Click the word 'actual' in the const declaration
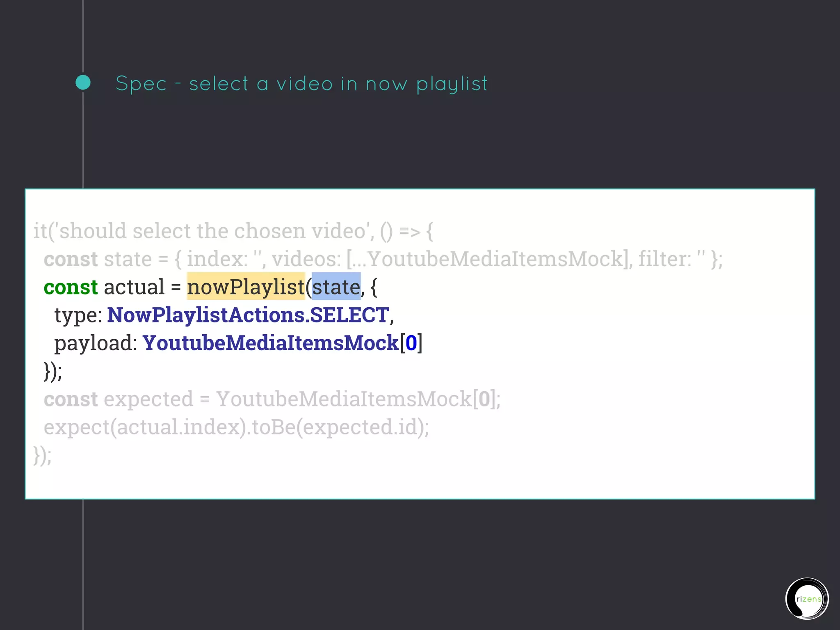The height and width of the screenshot is (630, 840). [x=134, y=287]
